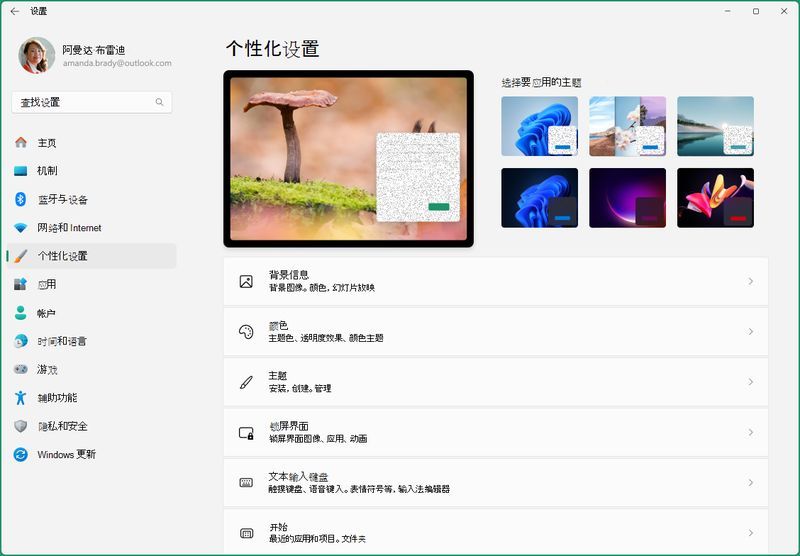The height and width of the screenshot is (556, 800).
Task: Expand the 主题 row chevron
Action: coord(751,382)
